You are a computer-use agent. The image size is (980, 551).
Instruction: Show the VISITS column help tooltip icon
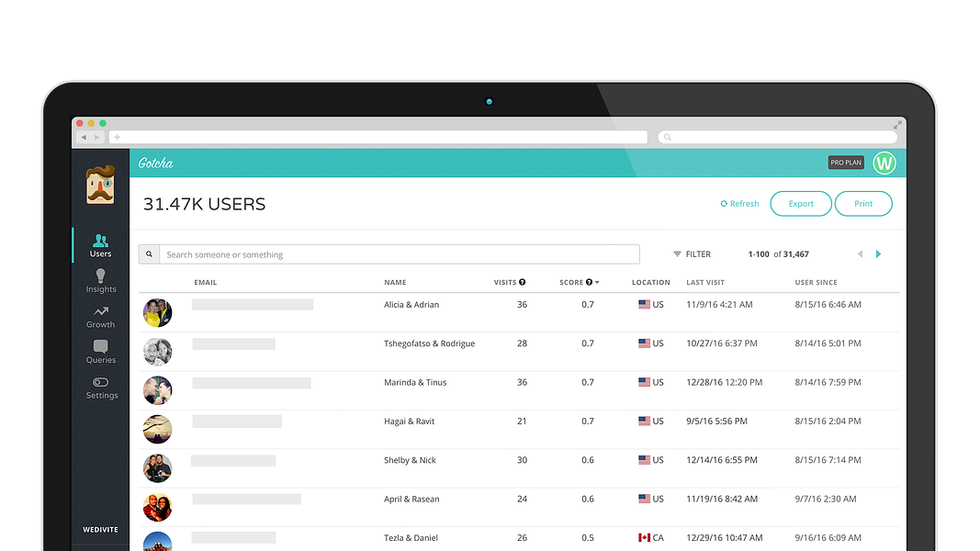pos(522,282)
